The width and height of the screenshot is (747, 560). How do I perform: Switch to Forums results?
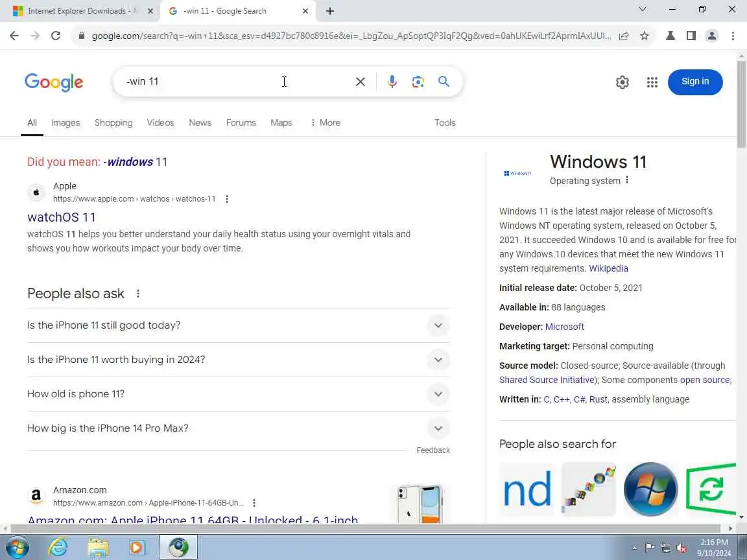point(241,122)
